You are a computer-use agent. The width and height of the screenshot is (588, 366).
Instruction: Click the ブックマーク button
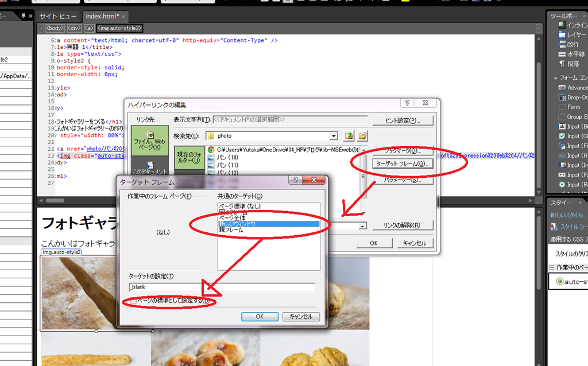(x=403, y=151)
